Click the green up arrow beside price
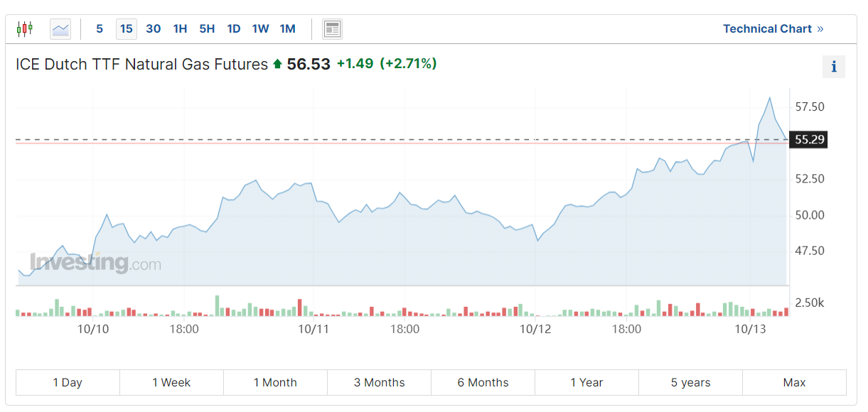This screenshot has height=412, width=868. point(277,64)
